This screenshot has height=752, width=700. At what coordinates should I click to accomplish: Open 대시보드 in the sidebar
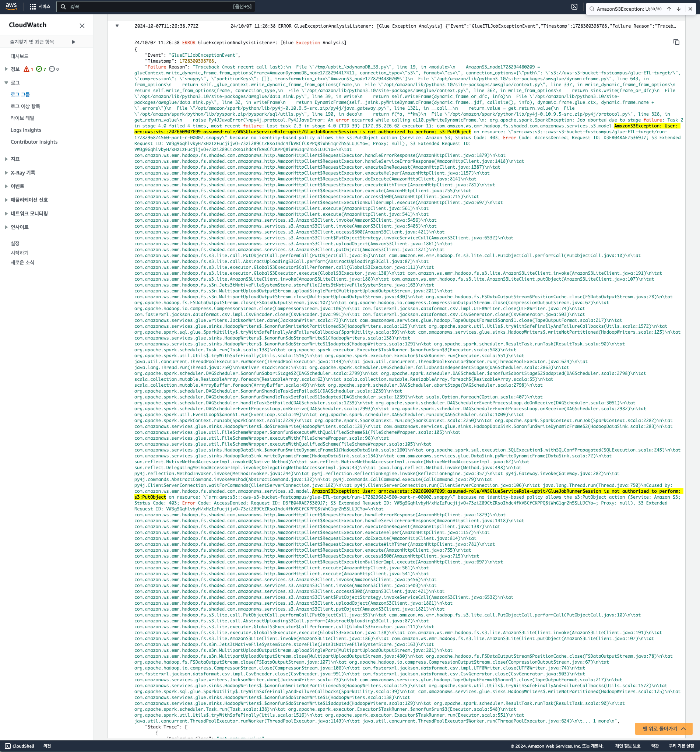(x=19, y=56)
